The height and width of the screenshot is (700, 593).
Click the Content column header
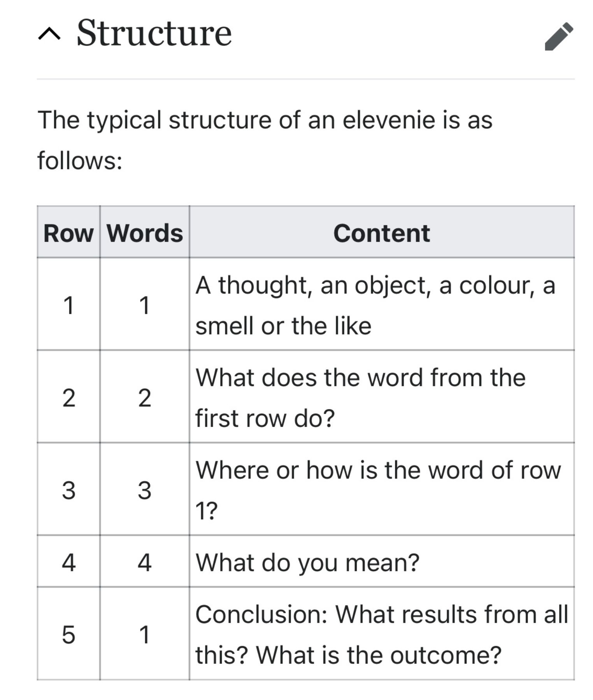382,233
